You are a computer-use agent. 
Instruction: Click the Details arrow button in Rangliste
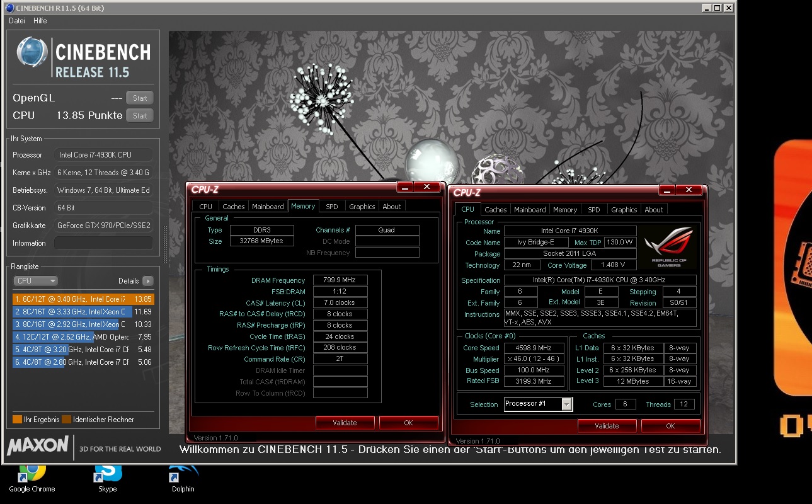(x=147, y=281)
